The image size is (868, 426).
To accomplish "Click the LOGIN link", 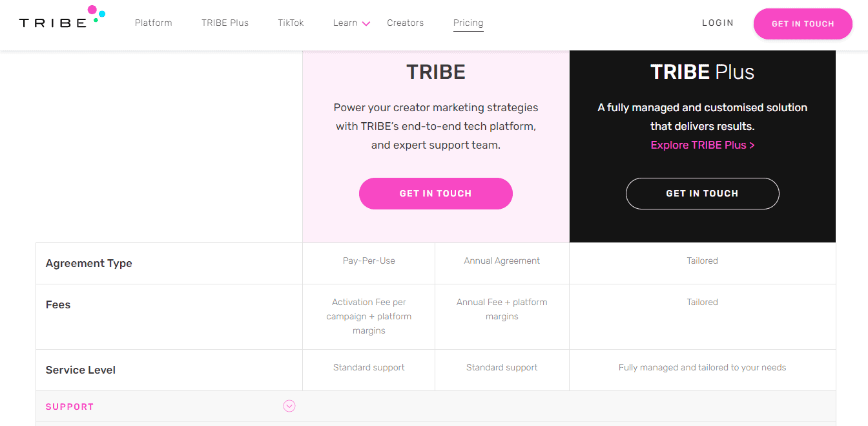I will 718,23.
